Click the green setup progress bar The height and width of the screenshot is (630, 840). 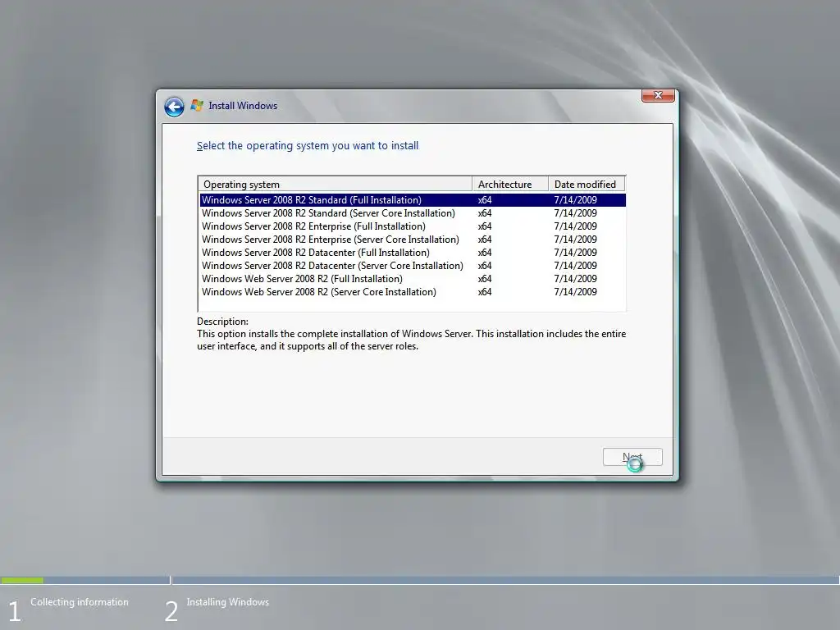click(22, 580)
